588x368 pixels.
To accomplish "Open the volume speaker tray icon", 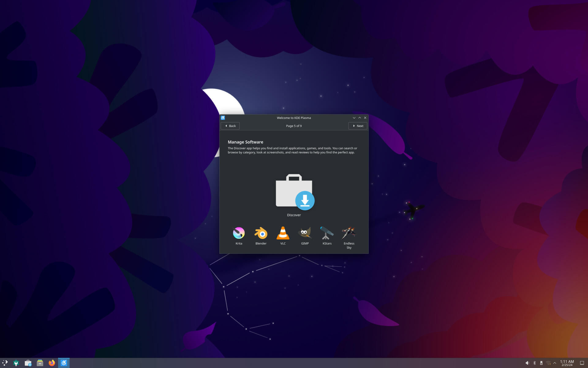I will (x=527, y=363).
